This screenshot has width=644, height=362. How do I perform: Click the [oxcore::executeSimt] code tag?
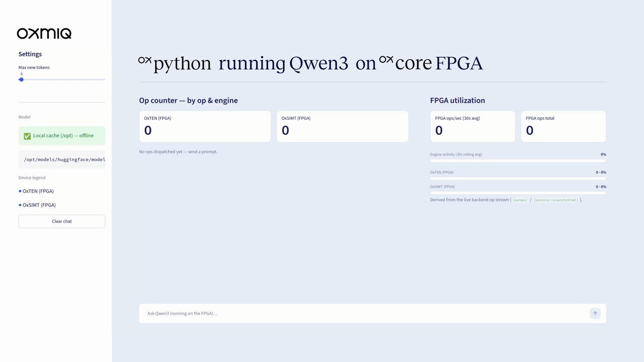556,200
